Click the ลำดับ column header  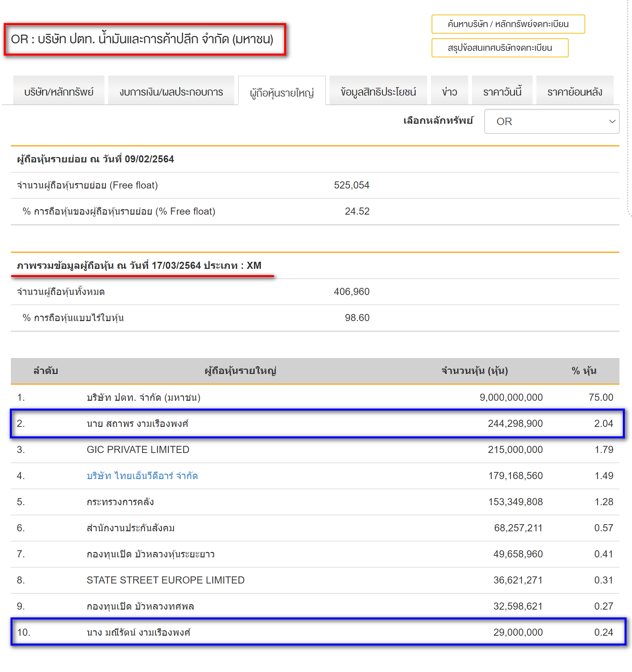(x=46, y=371)
